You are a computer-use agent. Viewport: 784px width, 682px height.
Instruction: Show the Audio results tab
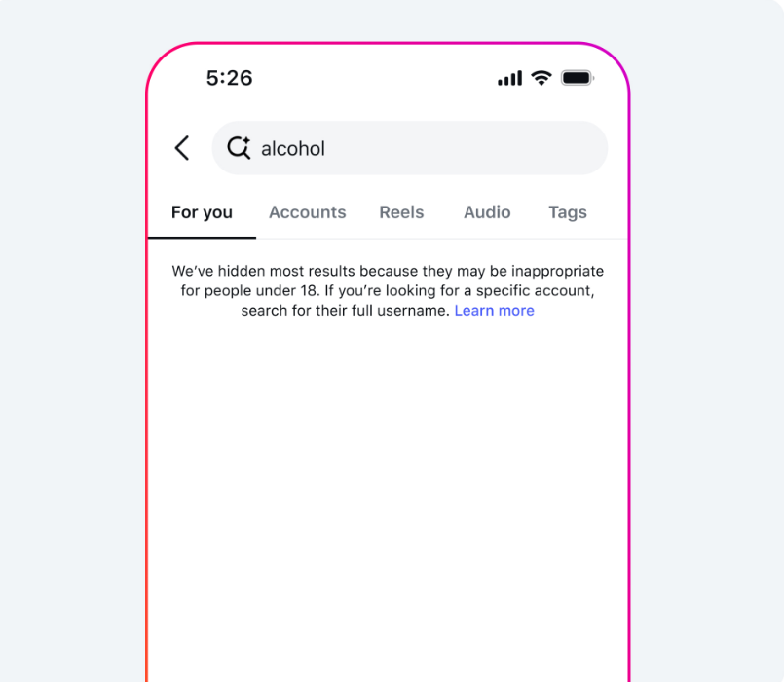click(x=487, y=212)
